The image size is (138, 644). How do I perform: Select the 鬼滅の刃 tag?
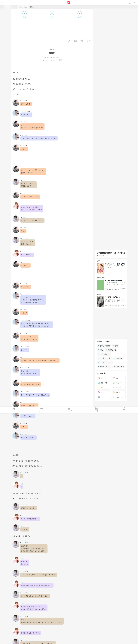click(x=118, y=358)
